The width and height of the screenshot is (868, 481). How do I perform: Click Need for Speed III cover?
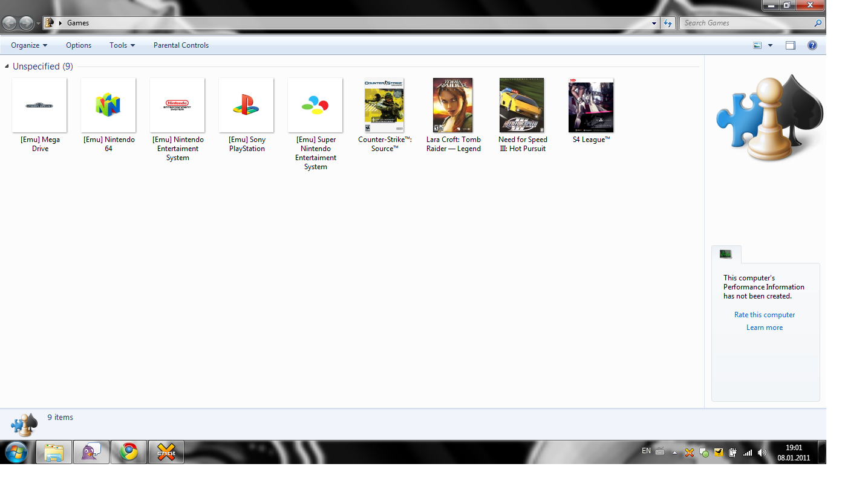[x=521, y=105]
